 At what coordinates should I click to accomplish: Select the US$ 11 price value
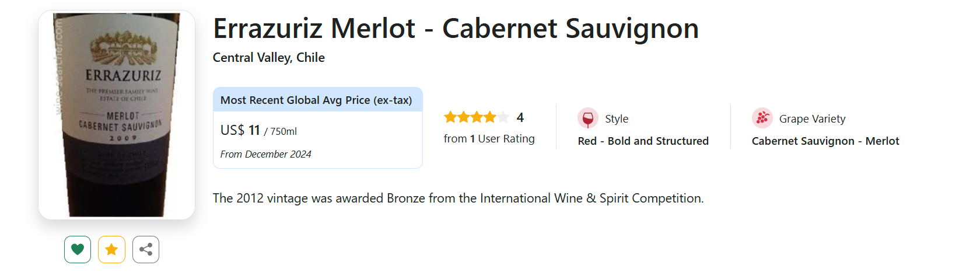tap(240, 130)
